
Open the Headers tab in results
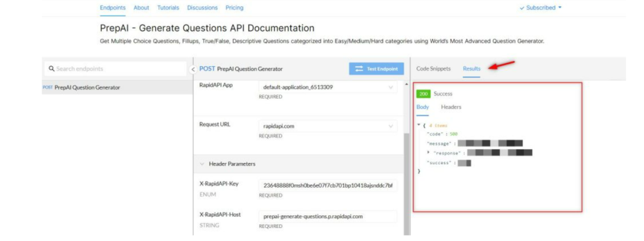451,107
